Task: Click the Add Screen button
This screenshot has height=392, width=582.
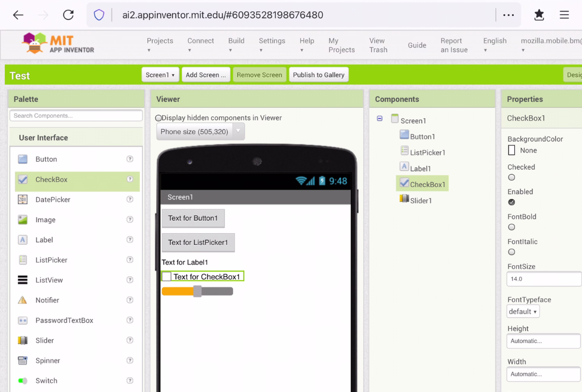Action: pos(206,75)
